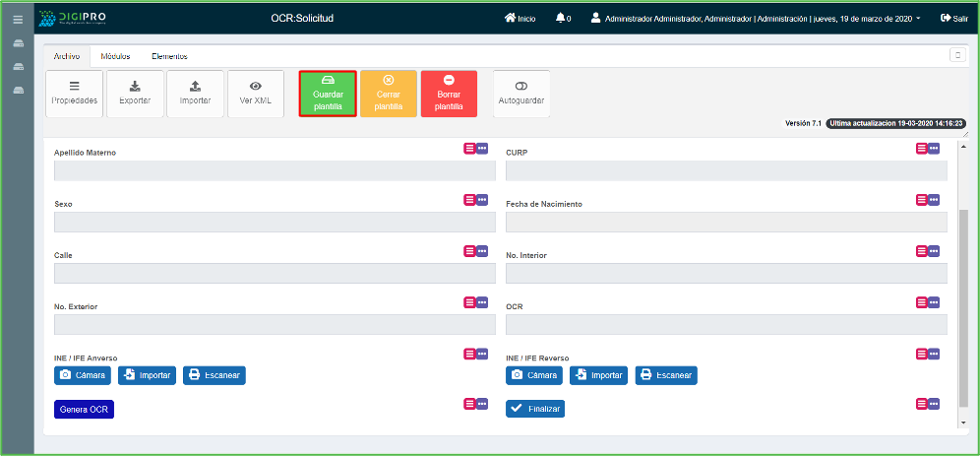Switch to the Elementos tab
980x457 pixels.
169,56
